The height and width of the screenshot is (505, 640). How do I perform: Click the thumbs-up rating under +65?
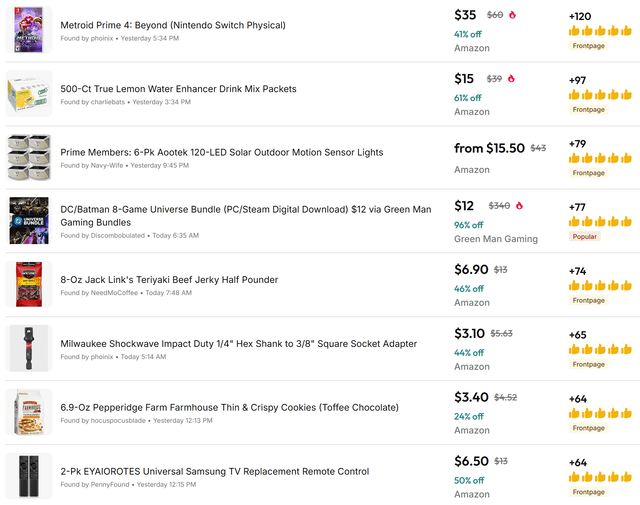point(600,349)
